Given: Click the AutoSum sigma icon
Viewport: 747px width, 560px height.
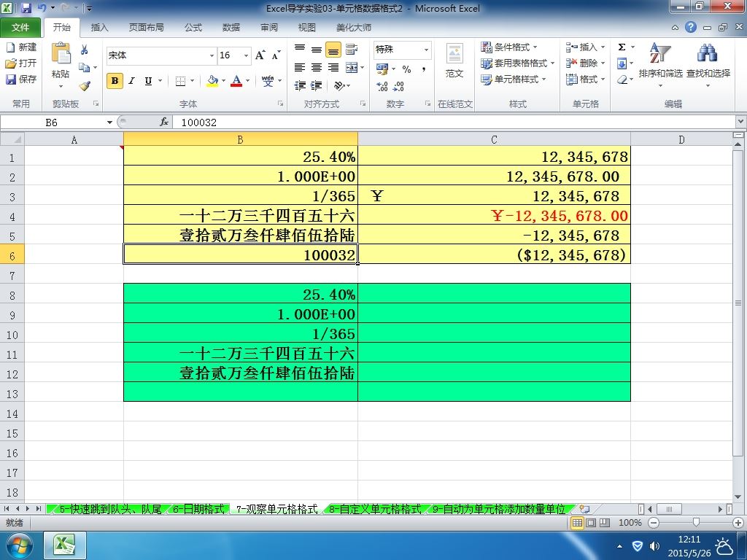Looking at the screenshot, I should [622, 47].
